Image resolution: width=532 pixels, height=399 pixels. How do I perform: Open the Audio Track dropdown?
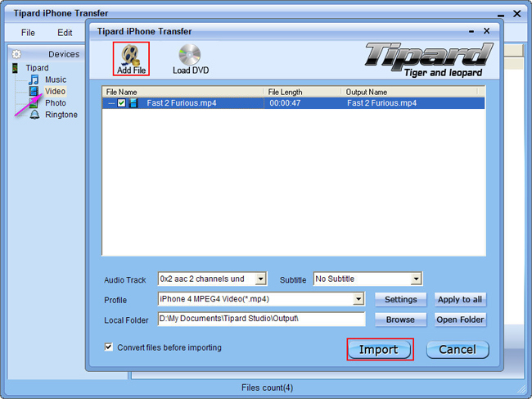tap(260, 279)
